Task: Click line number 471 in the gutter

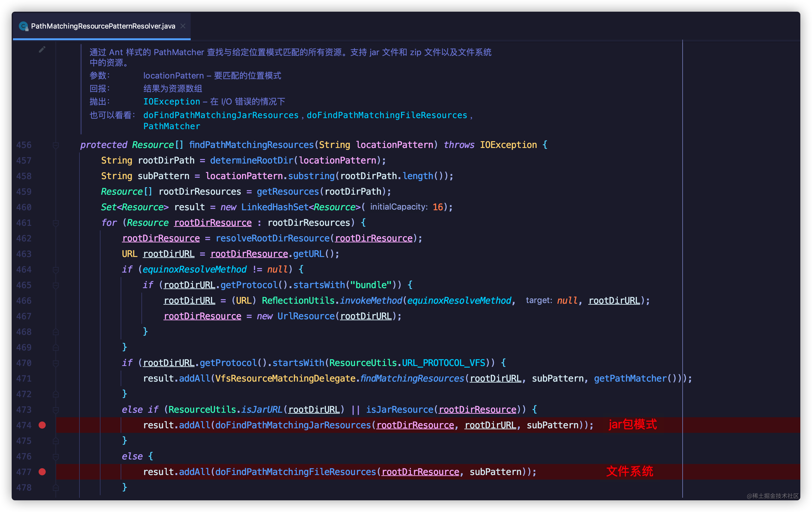Action: point(24,378)
